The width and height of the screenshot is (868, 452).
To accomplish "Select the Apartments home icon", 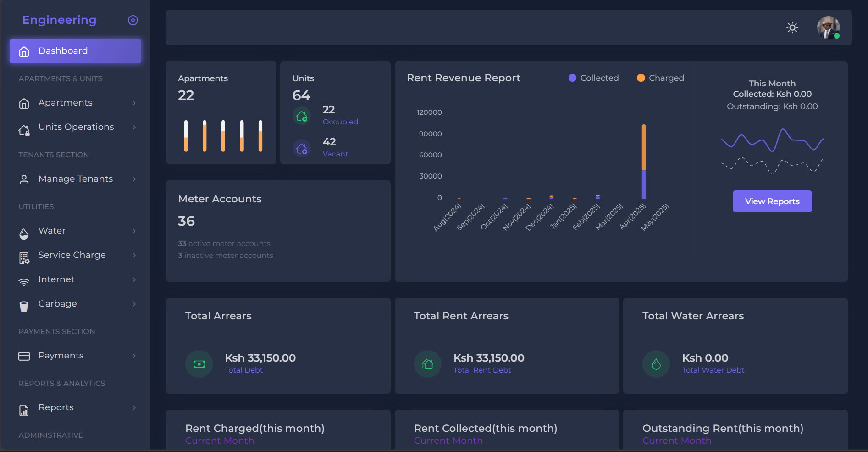I will (24, 103).
